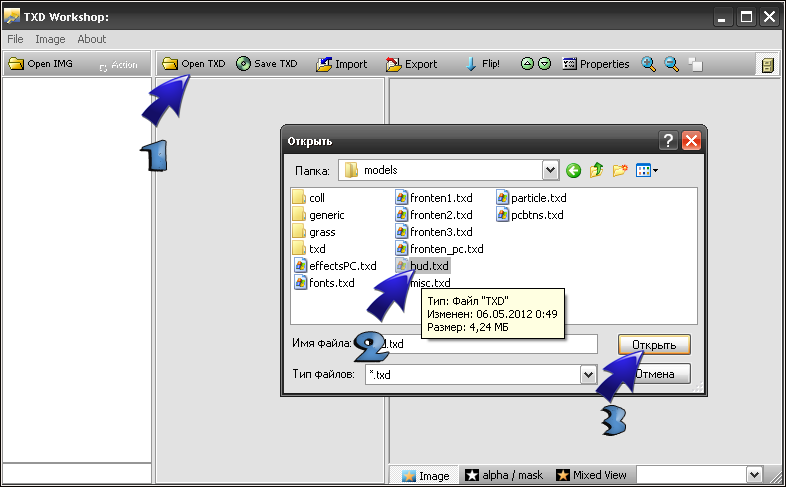The height and width of the screenshot is (487, 786).
Task: Switch to the alpha / mask tab
Action: [x=504, y=475]
